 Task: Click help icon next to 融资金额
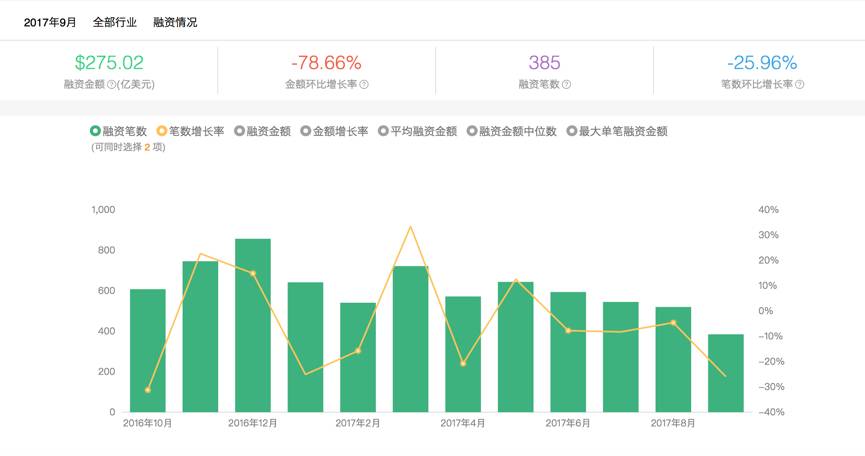pyautogui.click(x=111, y=84)
